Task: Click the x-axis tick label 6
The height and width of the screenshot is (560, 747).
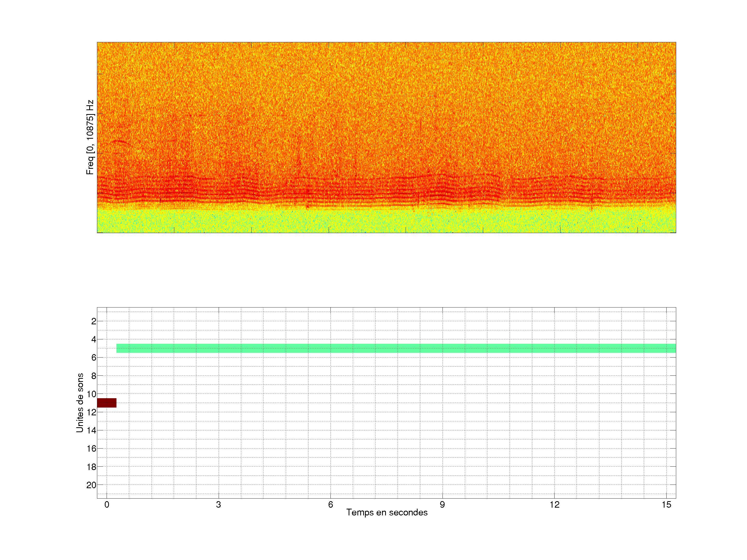Action: coord(330,505)
